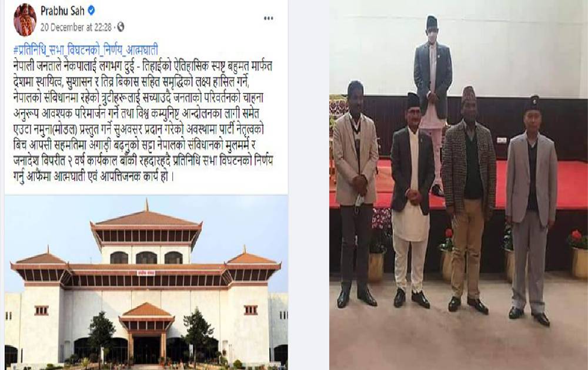This screenshot has height=370, width=588.
Task: Click the globe public privacy icon
Action: [x=121, y=27]
